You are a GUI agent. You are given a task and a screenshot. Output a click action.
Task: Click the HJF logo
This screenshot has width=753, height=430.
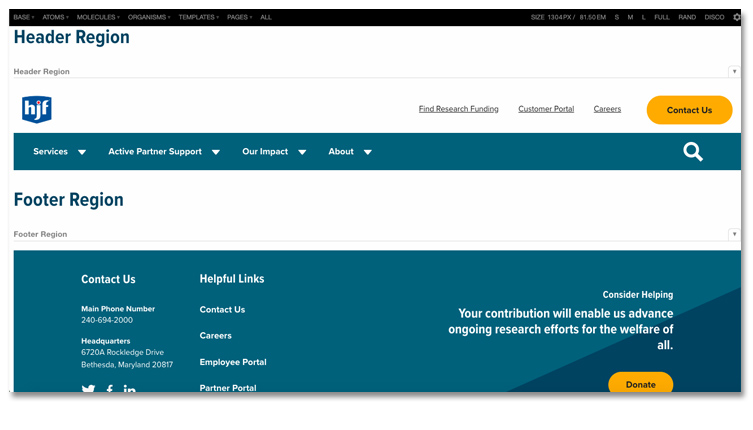(36, 110)
